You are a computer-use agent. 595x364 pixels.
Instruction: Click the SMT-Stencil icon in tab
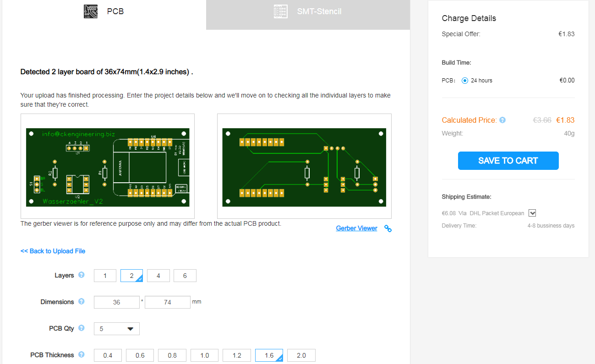pos(280,11)
